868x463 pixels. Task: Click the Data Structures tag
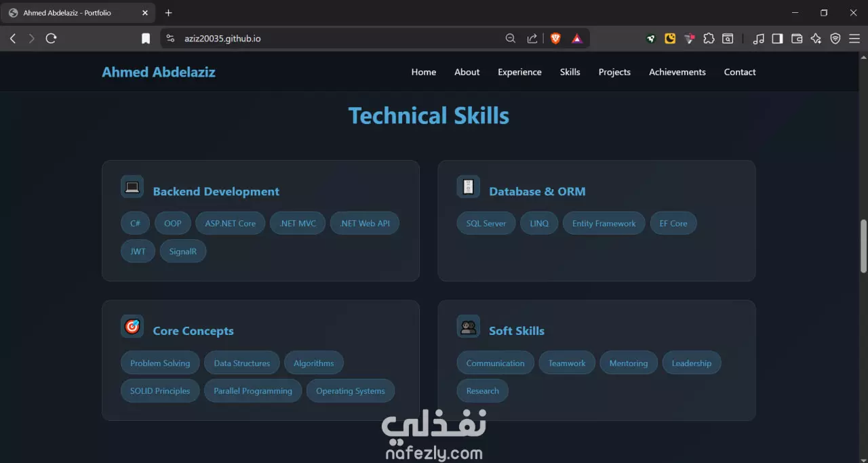pyautogui.click(x=242, y=363)
